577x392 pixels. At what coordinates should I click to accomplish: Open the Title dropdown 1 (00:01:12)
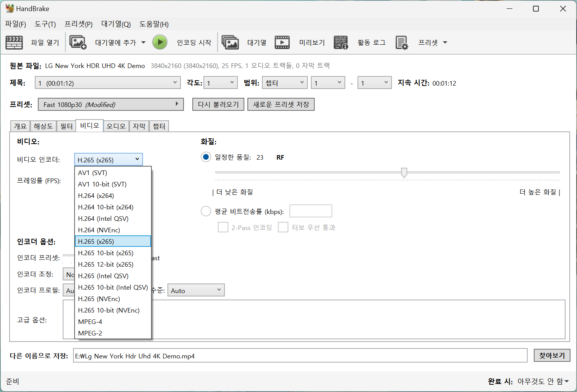click(107, 83)
